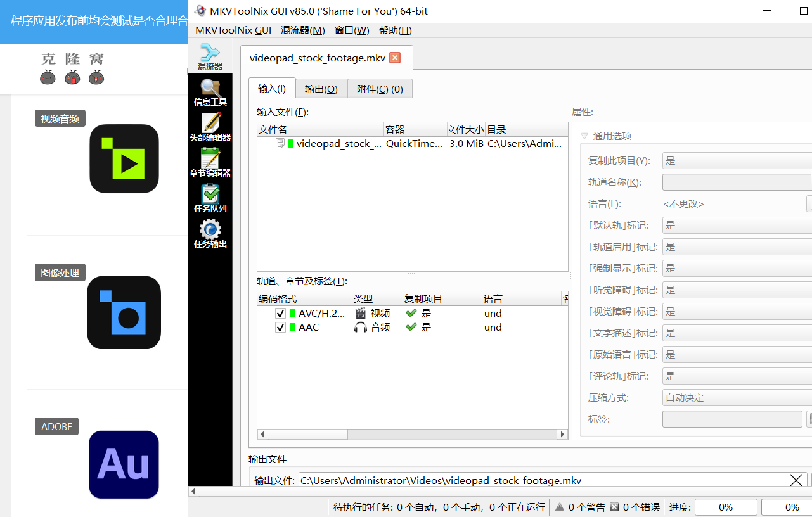Click the main window bottom scrollbar left arrow
Screen dimensions: 812x517
[195, 492]
